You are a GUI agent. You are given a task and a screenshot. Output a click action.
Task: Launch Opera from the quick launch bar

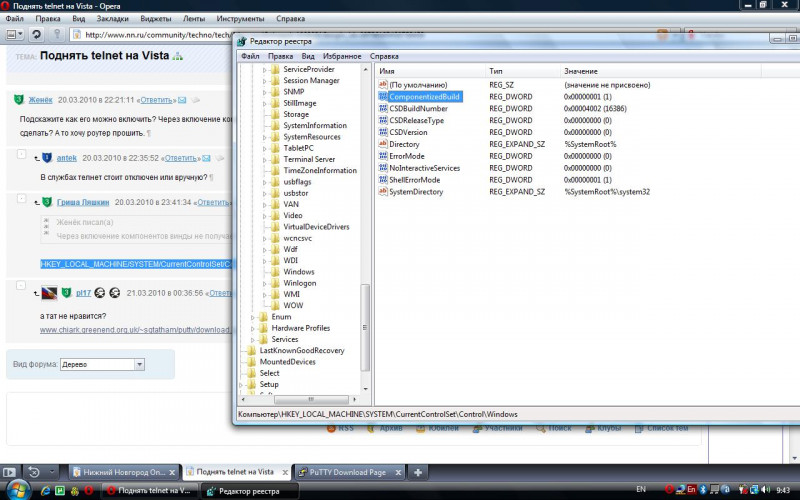[89, 491]
